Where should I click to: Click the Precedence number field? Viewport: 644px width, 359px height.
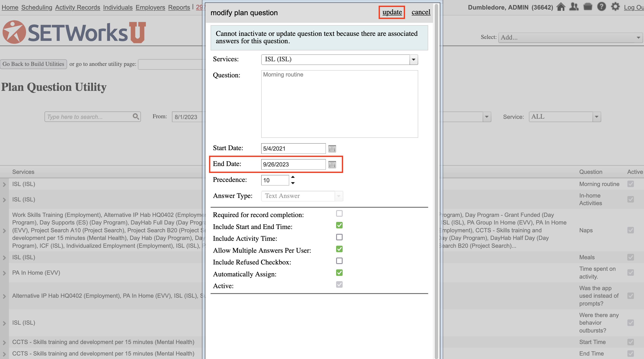pos(275,180)
